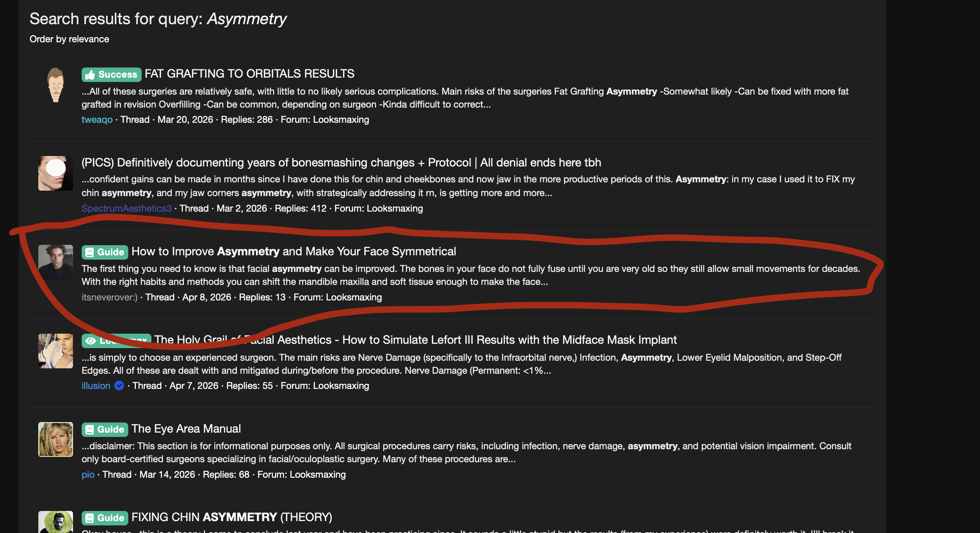Click the Guide badge on FIXING CHIN ASYMMETRY

tap(105, 518)
